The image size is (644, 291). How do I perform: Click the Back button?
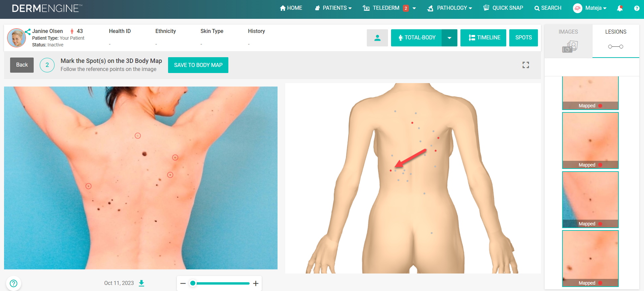(22, 65)
